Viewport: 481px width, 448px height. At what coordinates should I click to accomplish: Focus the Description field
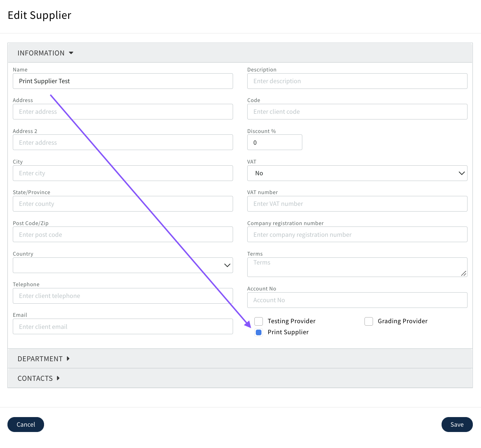point(357,81)
